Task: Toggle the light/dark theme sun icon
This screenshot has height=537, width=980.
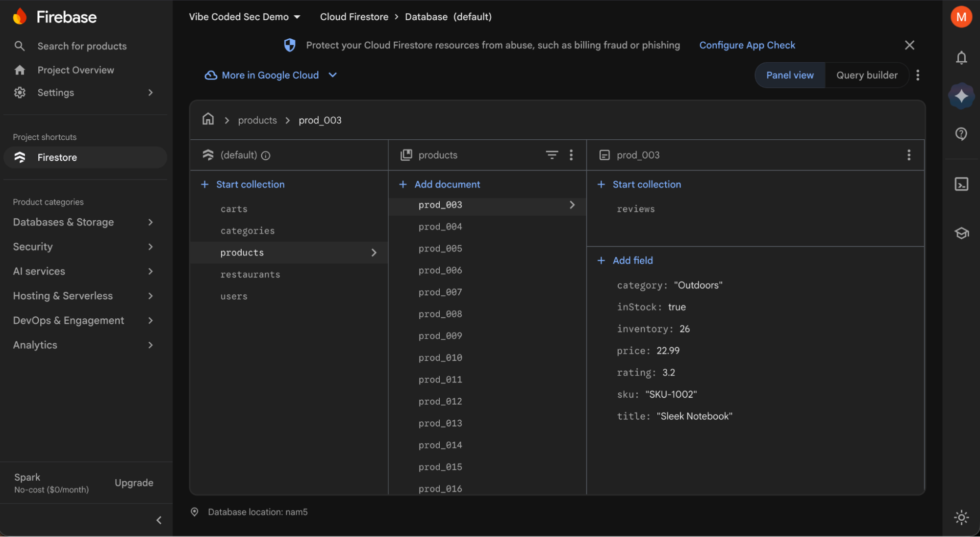Action: [961, 517]
